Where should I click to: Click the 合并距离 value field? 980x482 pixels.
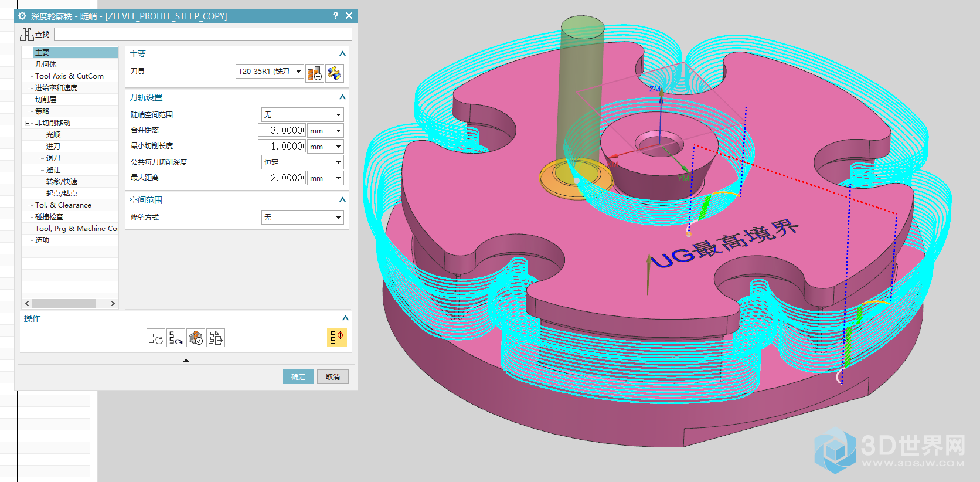click(282, 131)
